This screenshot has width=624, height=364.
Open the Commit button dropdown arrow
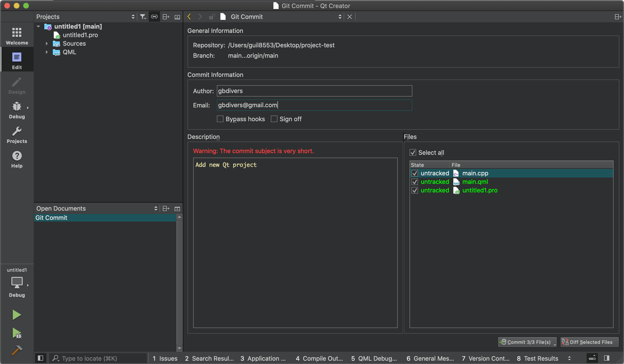coord(555,344)
